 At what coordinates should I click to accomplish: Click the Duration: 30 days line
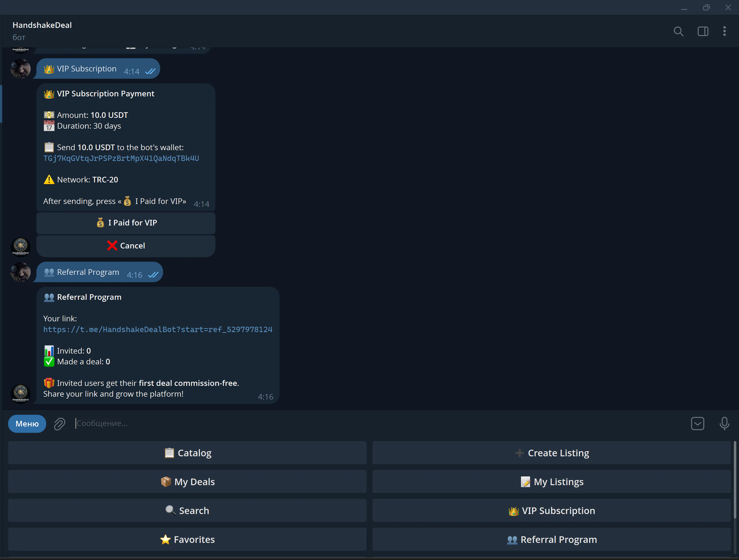pyautogui.click(x=82, y=126)
